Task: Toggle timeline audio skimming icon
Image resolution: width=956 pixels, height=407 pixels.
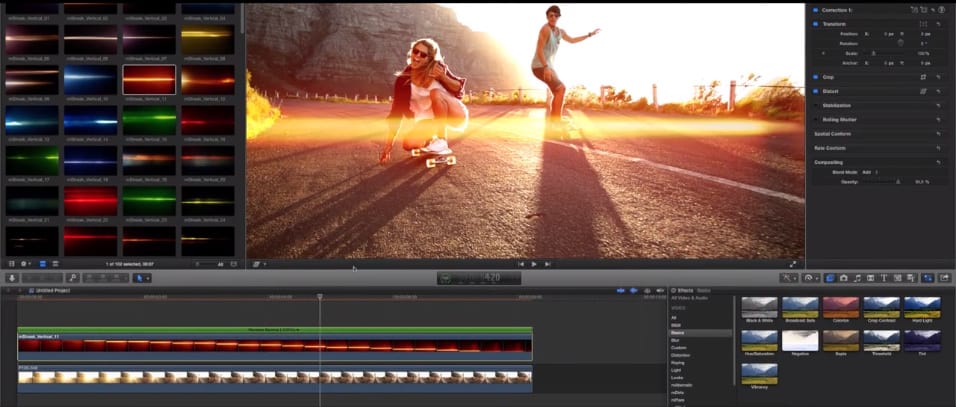Action: [634, 291]
